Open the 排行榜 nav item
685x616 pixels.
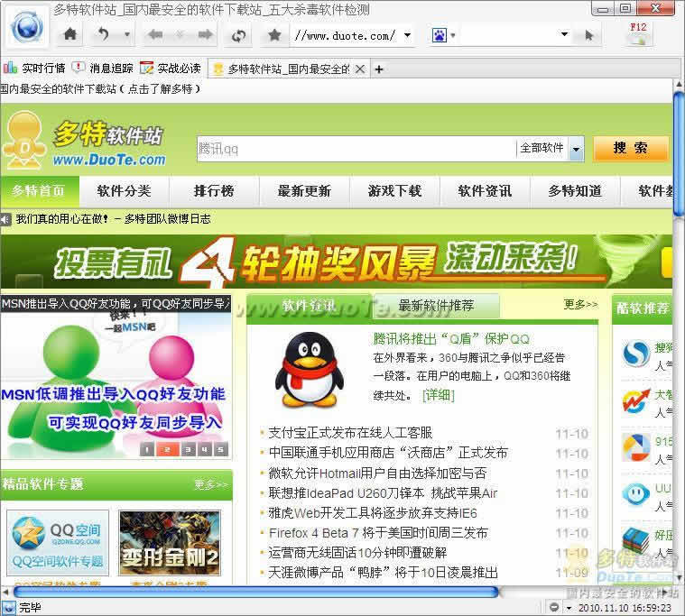point(214,191)
